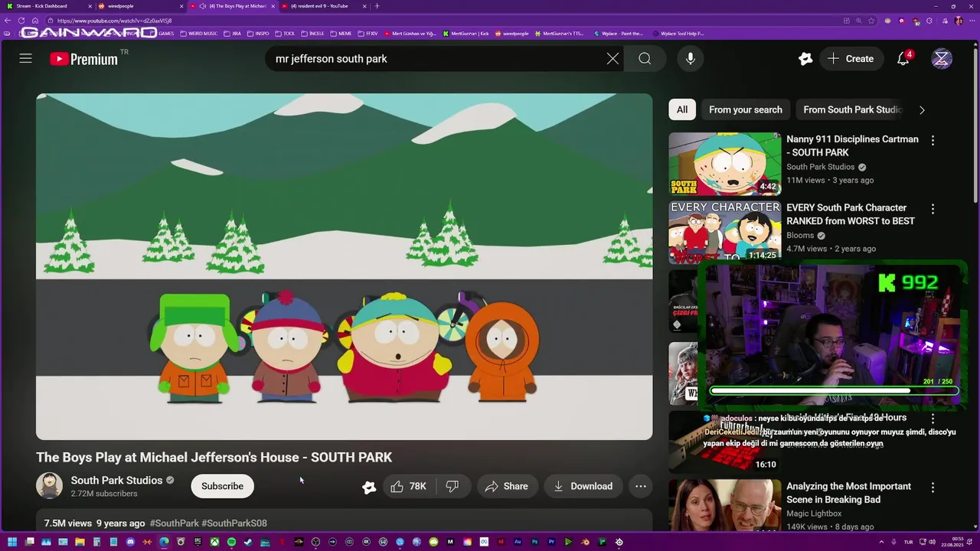The image size is (980, 551).
Task: Click the #SouthPark hashtag
Action: [x=175, y=523]
